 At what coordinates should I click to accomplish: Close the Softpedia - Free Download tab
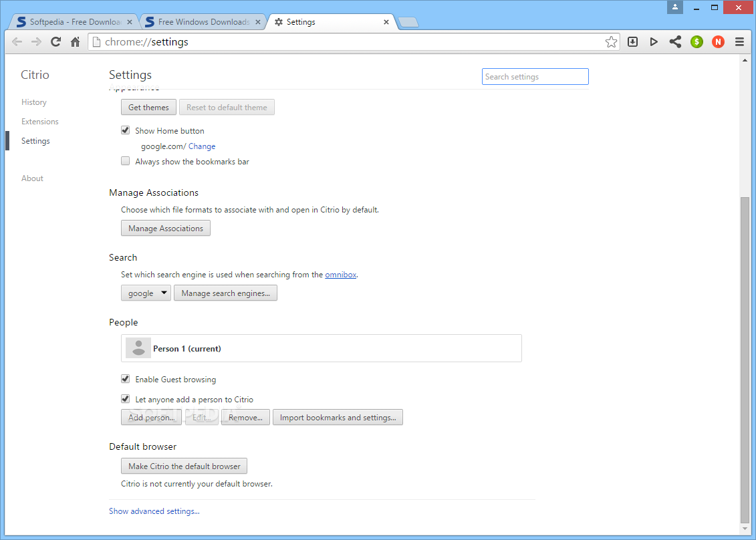coord(130,22)
